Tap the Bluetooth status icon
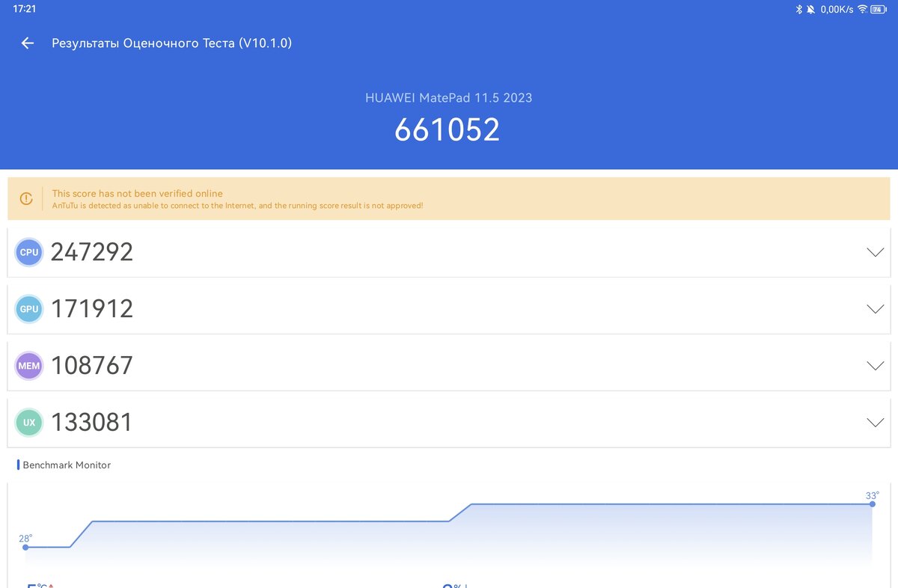 coord(798,9)
